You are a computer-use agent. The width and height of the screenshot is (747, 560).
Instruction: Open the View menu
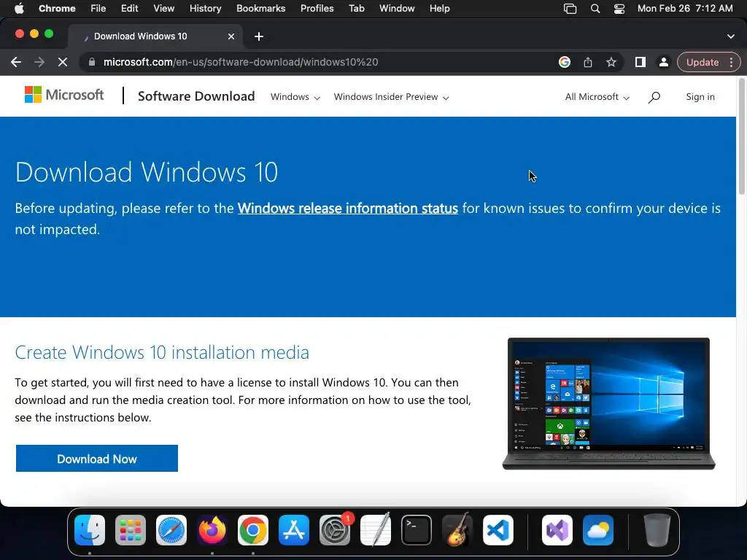(x=163, y=8)
